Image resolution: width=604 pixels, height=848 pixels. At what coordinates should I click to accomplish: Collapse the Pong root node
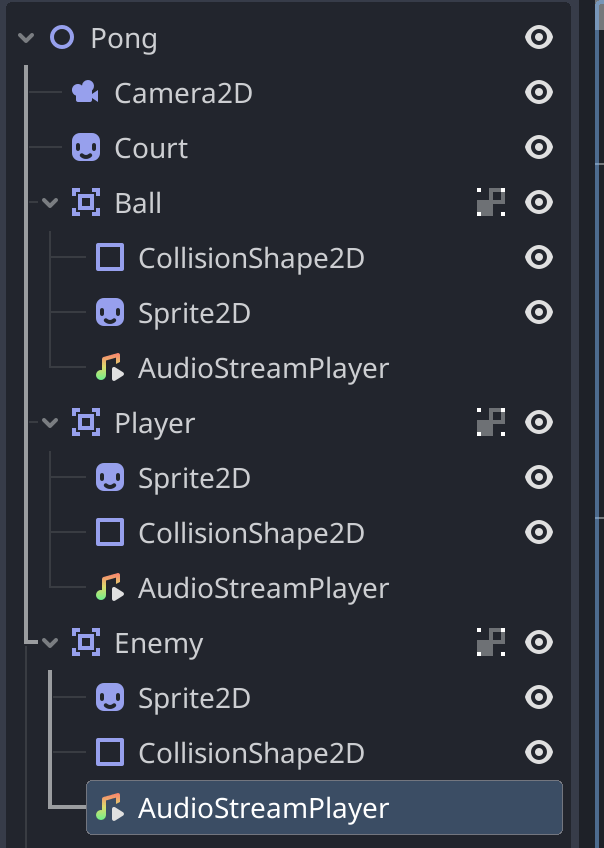pos(25,39)
